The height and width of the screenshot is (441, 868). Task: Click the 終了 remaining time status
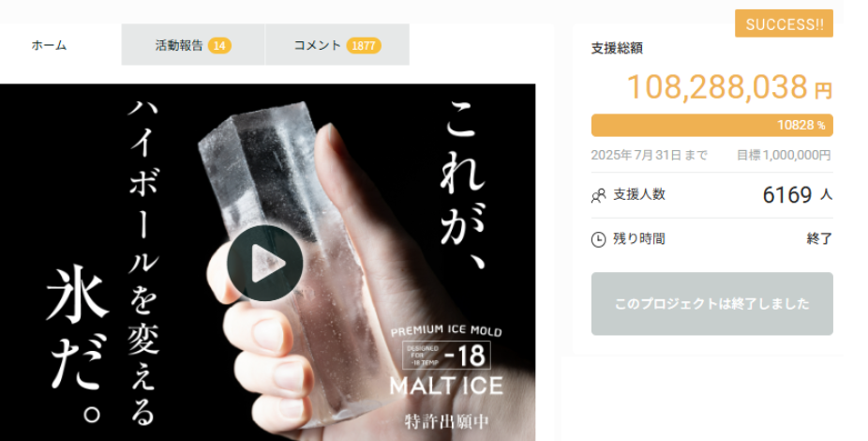819,239
